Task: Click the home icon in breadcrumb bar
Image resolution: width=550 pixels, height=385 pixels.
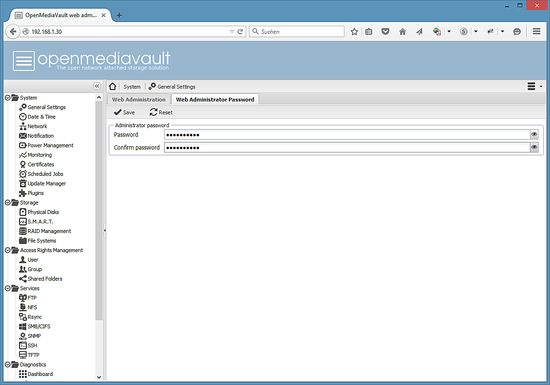Action: (x=113, y=86)
